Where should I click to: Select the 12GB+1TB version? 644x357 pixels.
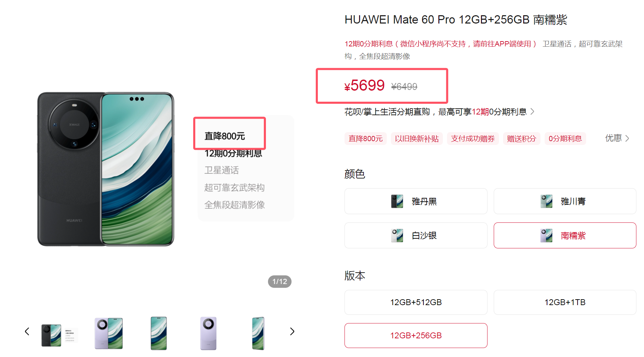[565, 302]
